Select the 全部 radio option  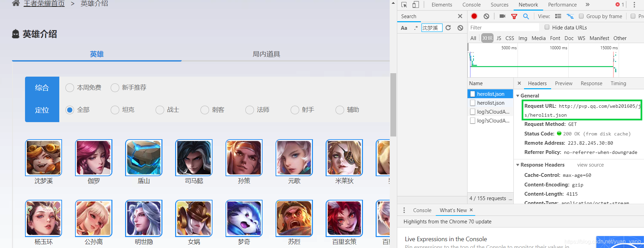[x=70, y=110]
